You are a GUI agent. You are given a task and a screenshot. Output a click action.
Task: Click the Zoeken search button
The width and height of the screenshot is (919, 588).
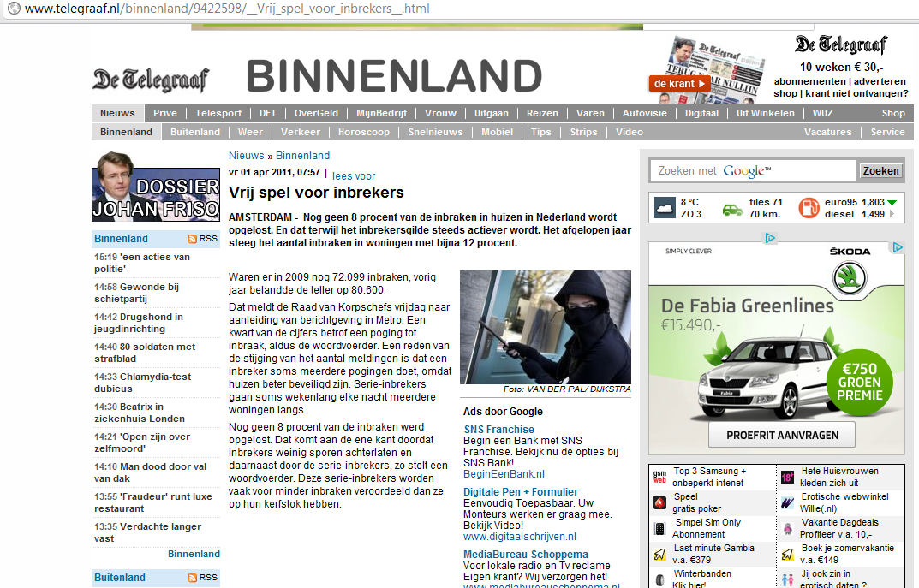pyautogui.click(x=880, y=171)
